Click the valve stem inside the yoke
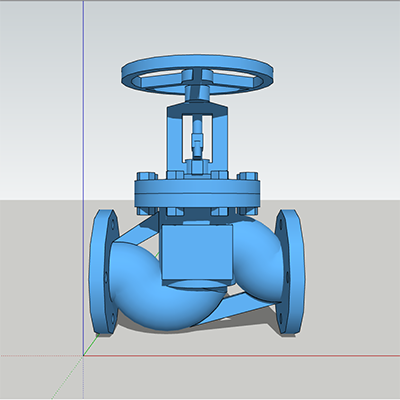The image size is (400, 400). 198,138
